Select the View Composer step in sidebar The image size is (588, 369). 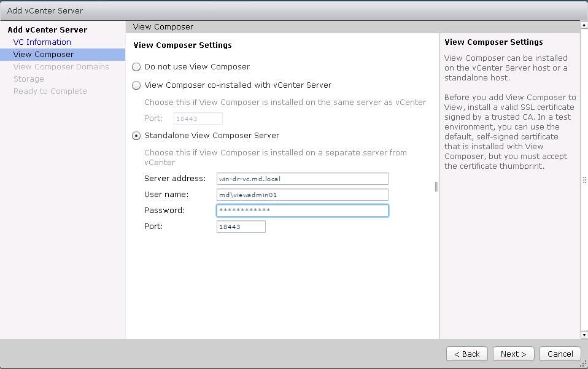44,54
